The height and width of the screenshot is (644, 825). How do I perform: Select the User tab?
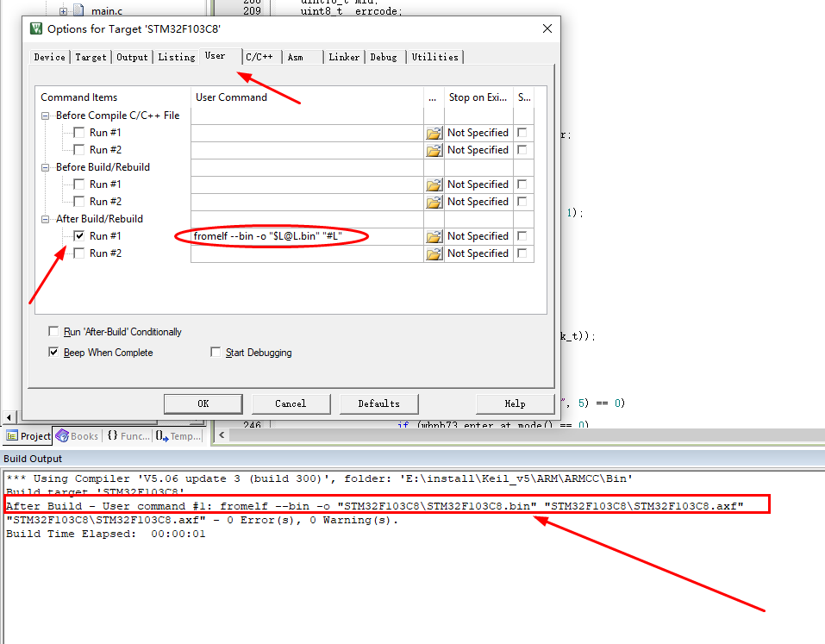[221, 56]
